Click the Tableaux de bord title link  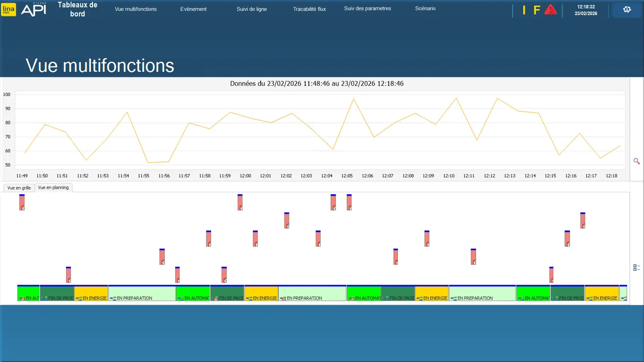pyautogui.click(x=77, y=9)
